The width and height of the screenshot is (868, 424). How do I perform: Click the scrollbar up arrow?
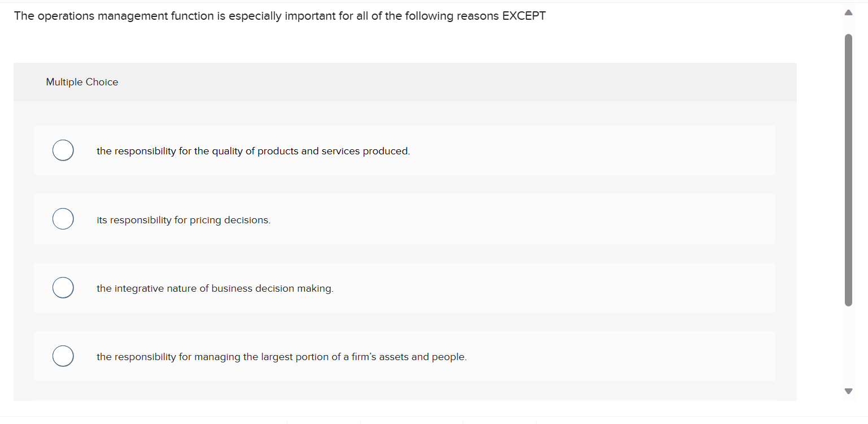point(848,11)
